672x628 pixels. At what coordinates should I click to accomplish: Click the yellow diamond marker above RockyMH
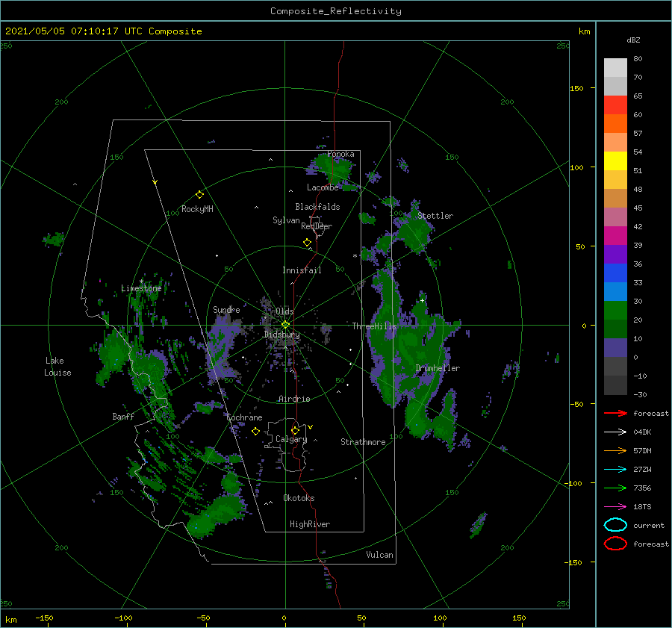199,195
